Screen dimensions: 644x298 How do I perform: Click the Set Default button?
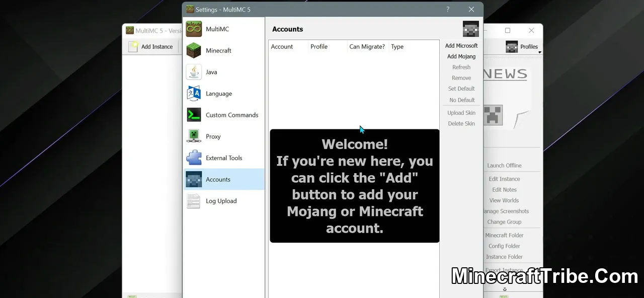point(461,89)
